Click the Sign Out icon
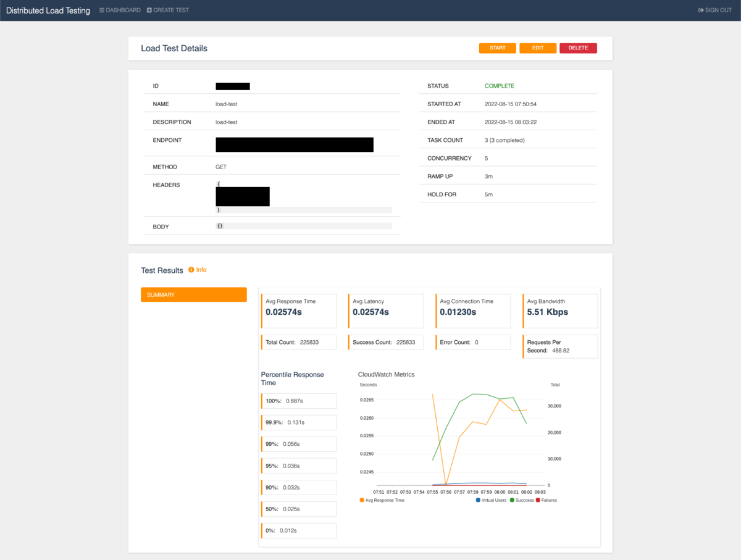The image size is (741, 560). tap(700, 10)
